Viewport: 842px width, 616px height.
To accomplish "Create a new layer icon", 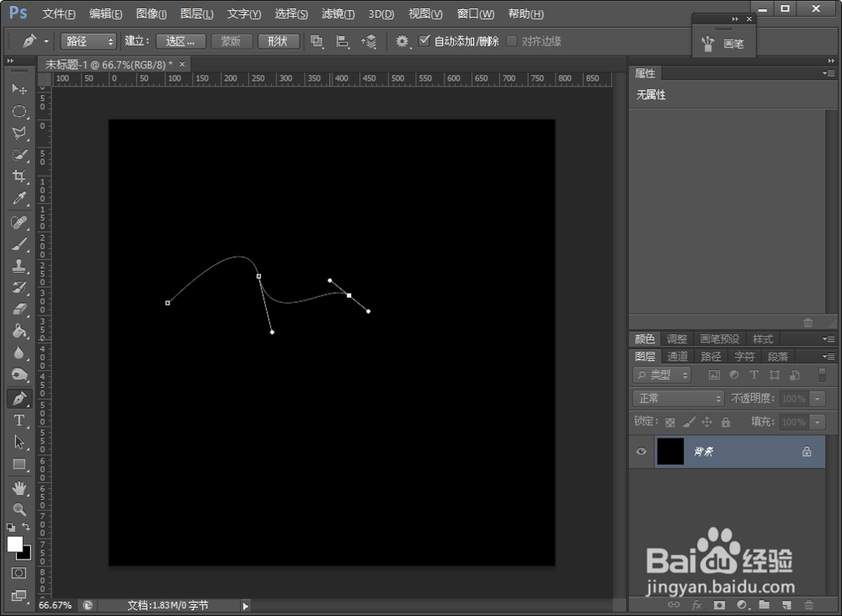I will 786,605.
